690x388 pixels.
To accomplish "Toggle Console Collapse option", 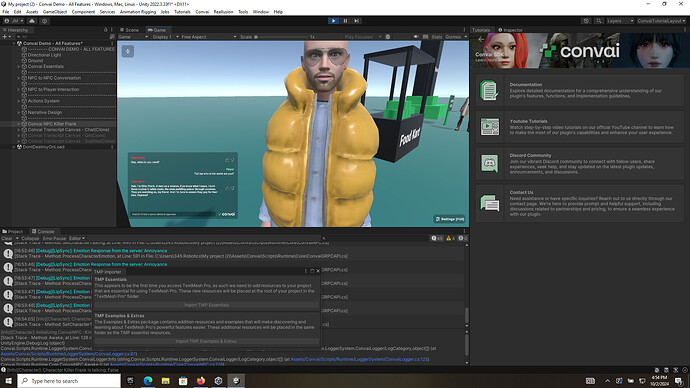I will point(30,238).
